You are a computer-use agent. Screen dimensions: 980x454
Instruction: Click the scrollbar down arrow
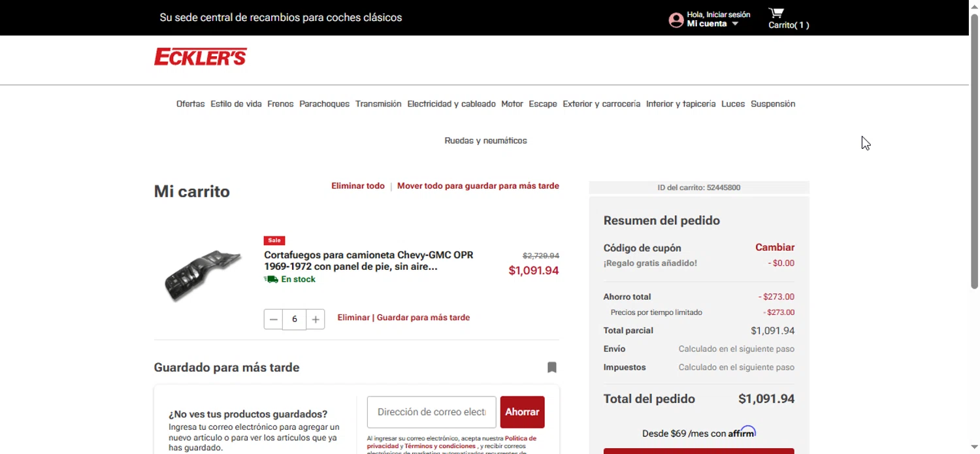(974, 447)
